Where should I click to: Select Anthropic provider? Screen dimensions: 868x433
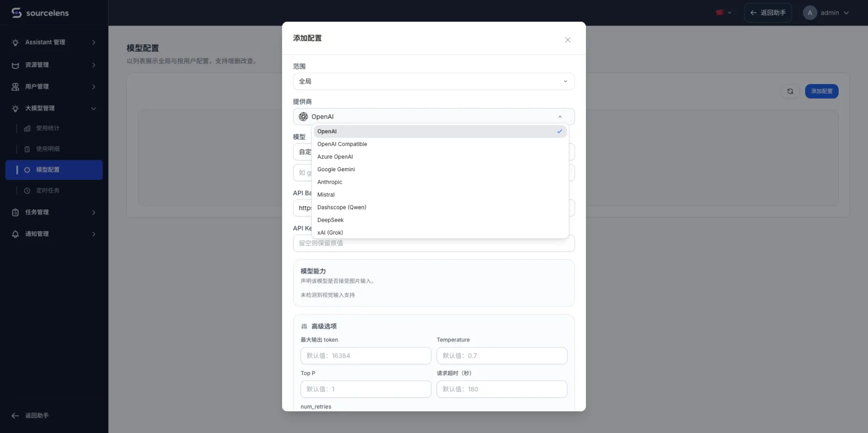(440, 182)
